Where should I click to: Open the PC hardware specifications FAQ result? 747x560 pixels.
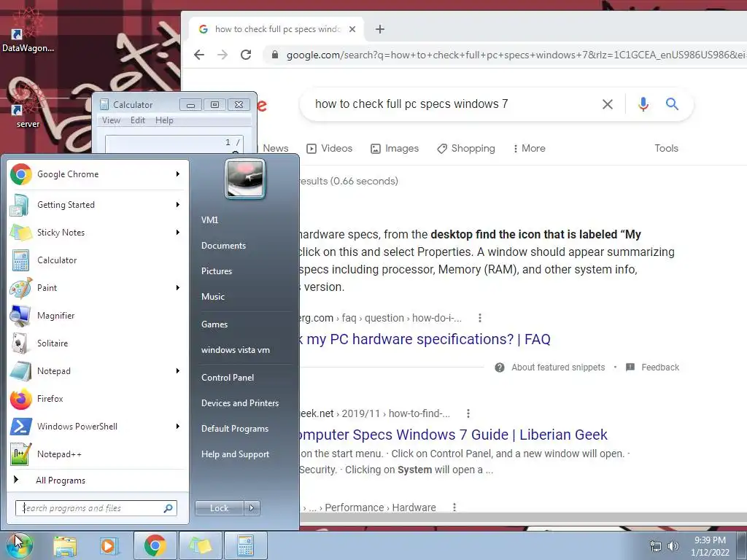pyautogui.click(x=424, y=340)
